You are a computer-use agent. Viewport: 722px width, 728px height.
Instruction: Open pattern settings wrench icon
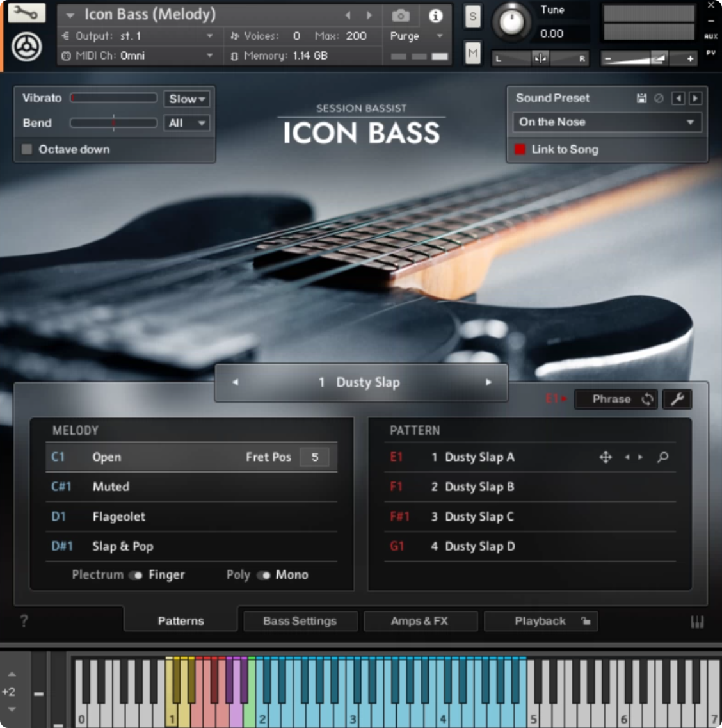[677, 400]
